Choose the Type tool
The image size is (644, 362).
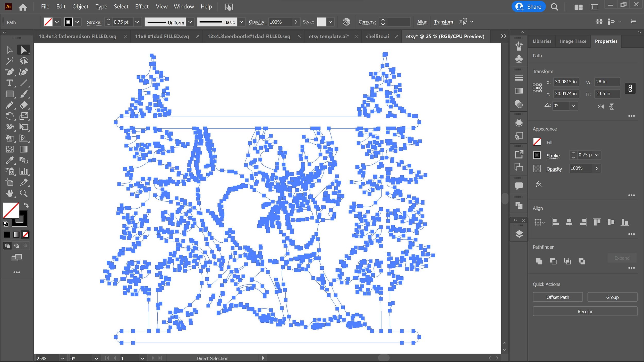[10, 83]
